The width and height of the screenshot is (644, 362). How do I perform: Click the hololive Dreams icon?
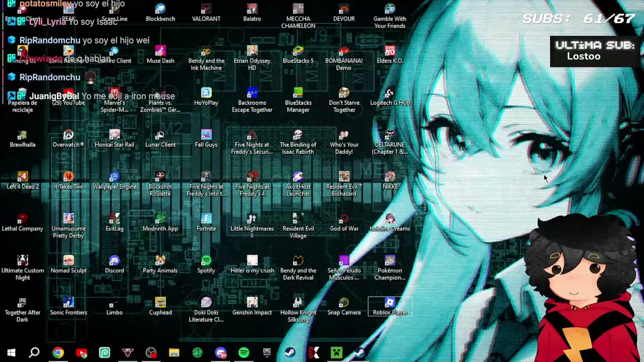(x=390, y=223)
